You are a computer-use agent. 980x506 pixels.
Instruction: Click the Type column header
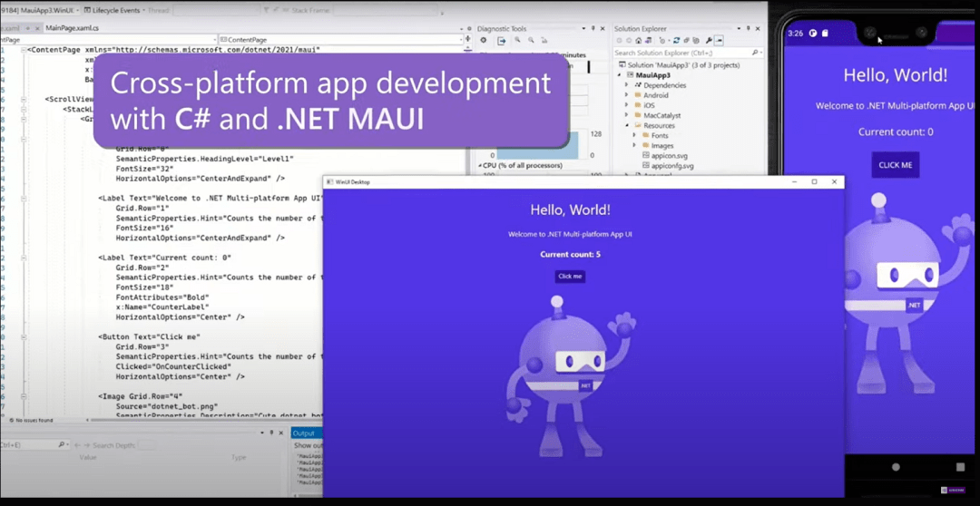(x=239, y=457)
